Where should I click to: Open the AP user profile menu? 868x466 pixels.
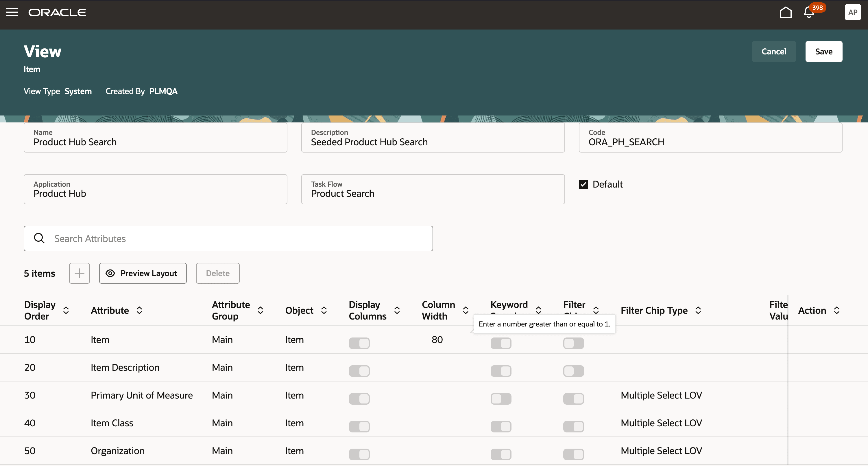pos(852,12)
